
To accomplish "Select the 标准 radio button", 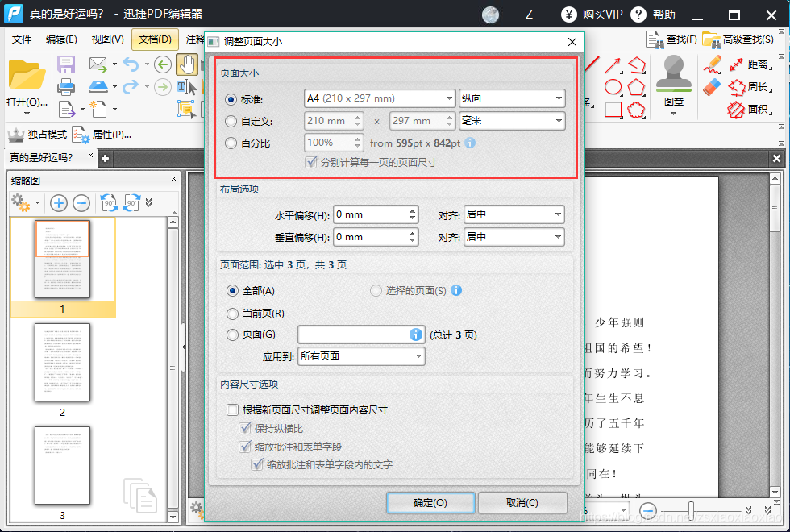I will [231, 100].
